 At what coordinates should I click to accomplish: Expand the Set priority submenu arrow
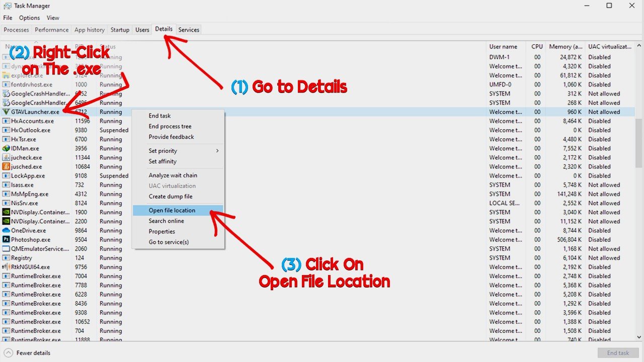(217, 151)
